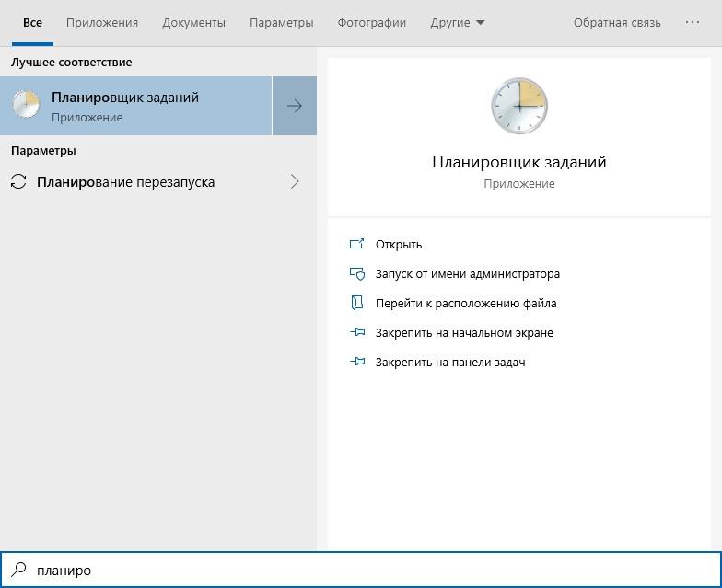The height and width of the screenshot is (588, 722).
Task: Choose Запуск от имени администратора
Action: tap(468, 274)
